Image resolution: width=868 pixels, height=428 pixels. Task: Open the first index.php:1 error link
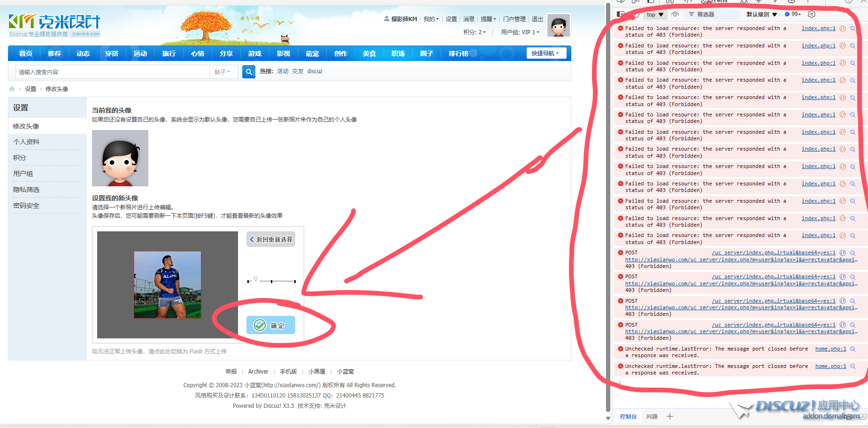(x=818, y=28)
